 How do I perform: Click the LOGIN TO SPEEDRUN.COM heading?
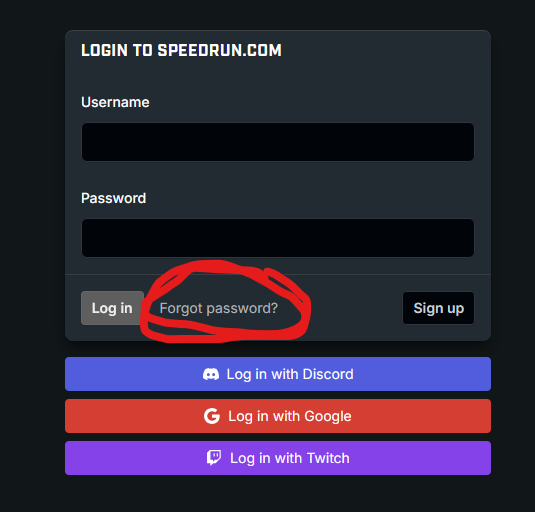point(181,50)
